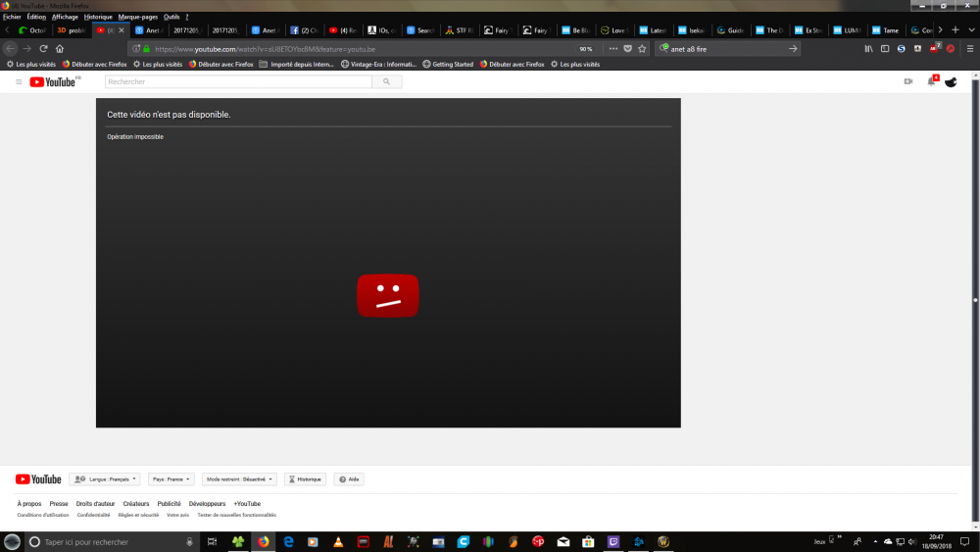Open the À propos footer link

point(29,504)
